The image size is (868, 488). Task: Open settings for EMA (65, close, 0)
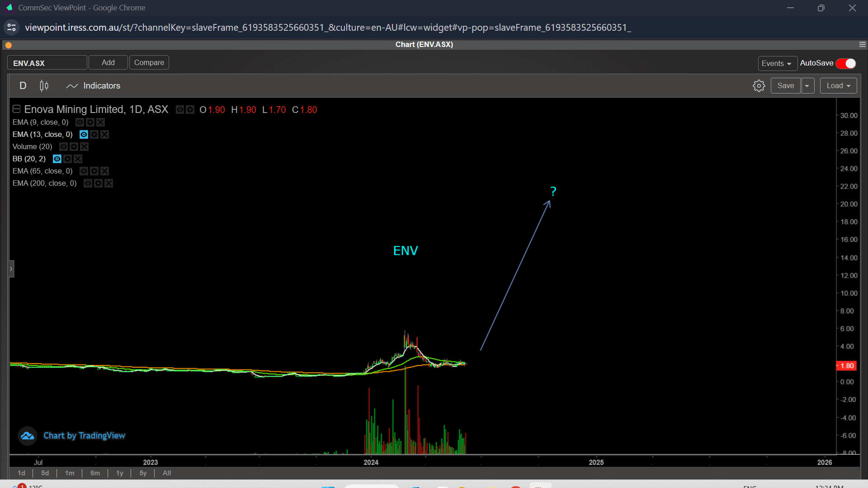94,171
